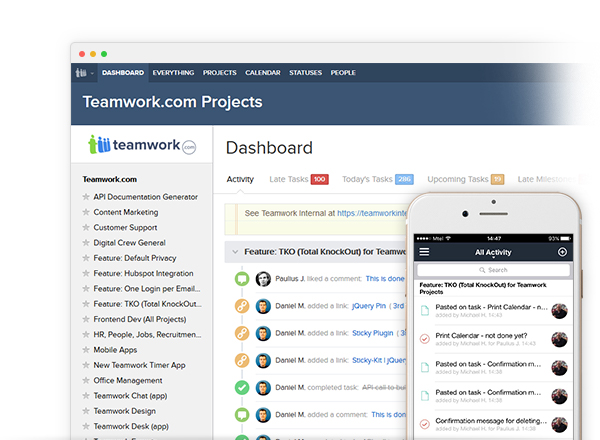Open 'This is done' comment link by Paulus J.

coord(385,279)
